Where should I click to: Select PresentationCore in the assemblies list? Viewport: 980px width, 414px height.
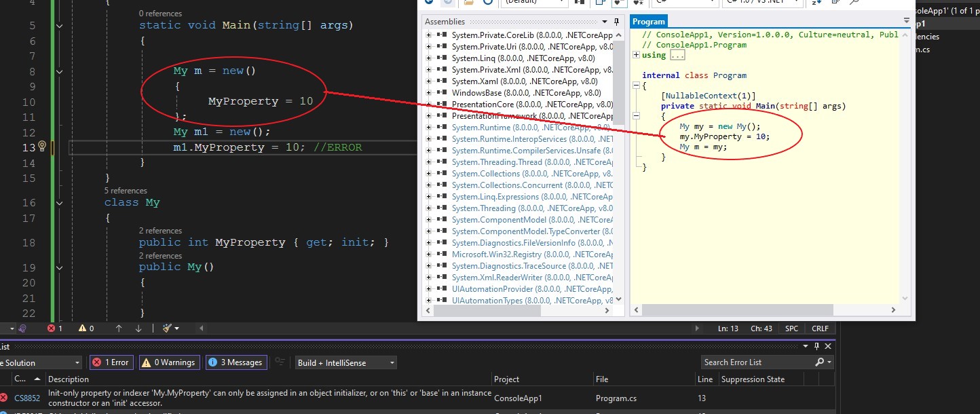pyautogui.click(x=532, y=104)
